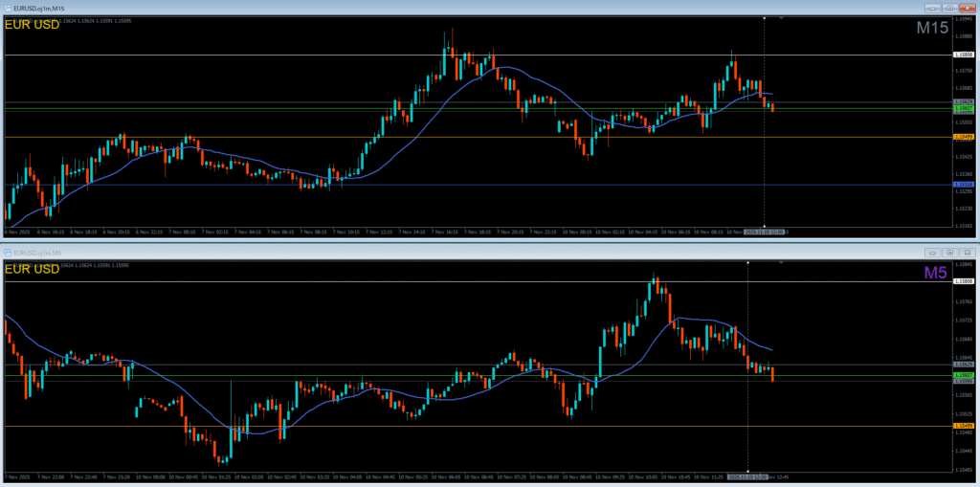
Task: Click the EURUSD M15 window title icon
Action: pos(8,8)
